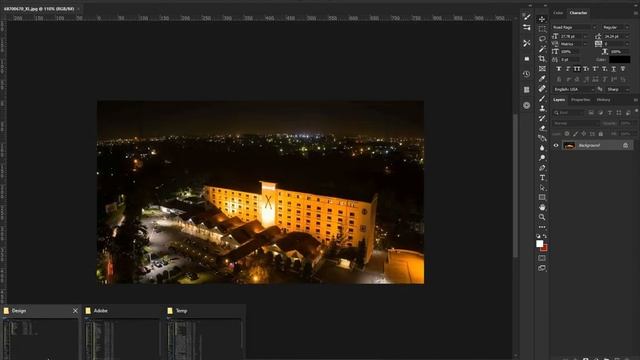Switch to the Properties tab

(580, 100)
